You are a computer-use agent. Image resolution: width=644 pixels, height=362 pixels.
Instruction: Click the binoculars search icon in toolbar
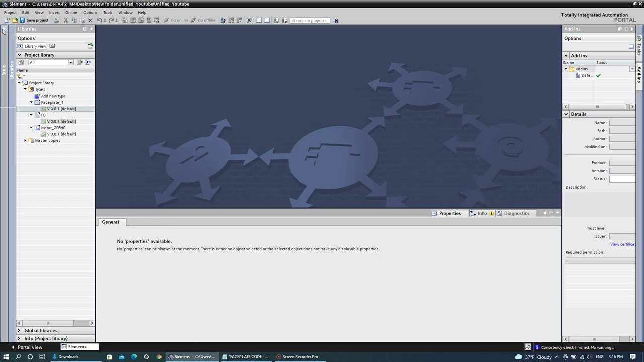[x=336, y=20]
